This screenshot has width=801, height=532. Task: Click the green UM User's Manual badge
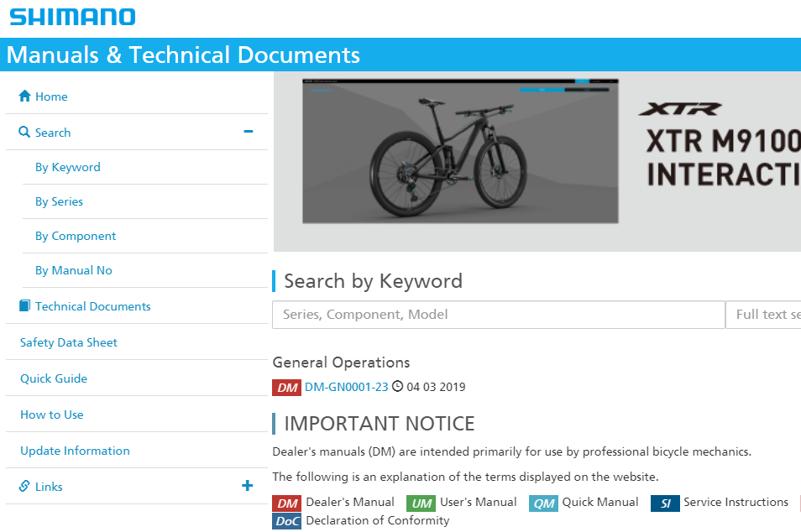point(421,503)
